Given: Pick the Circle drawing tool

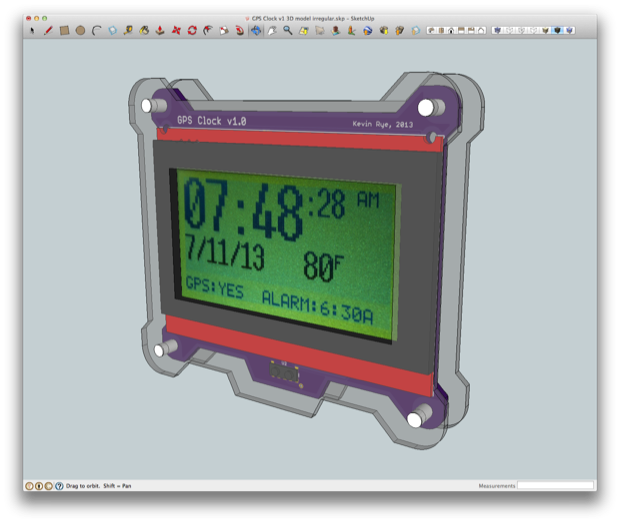Looking at the screenshot, I should (80, 30).
